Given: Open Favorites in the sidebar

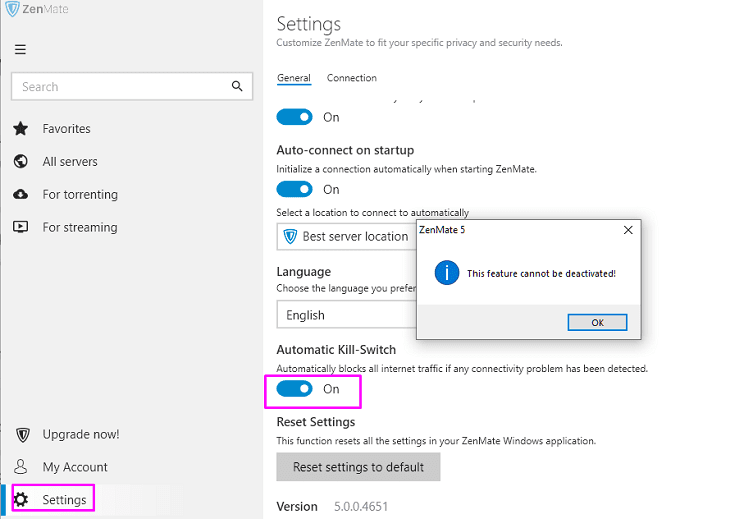Looking at the screenshot, I should tap(66, 128).
